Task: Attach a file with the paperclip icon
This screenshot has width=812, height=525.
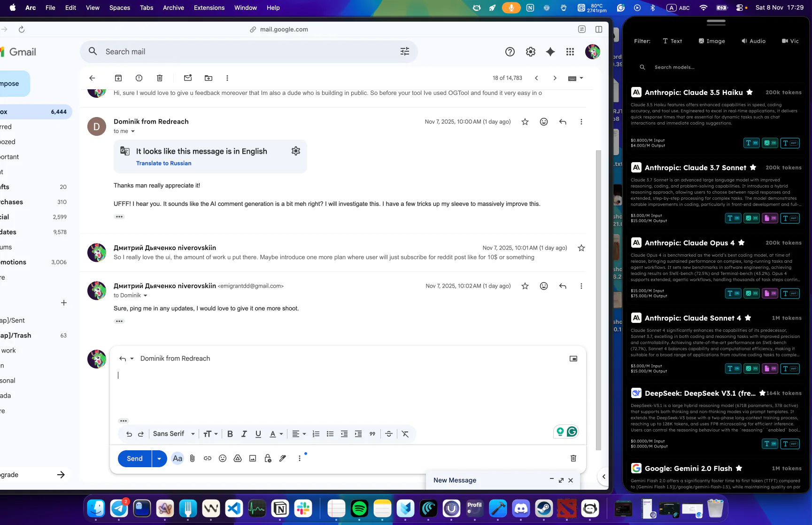Action: 192,458
